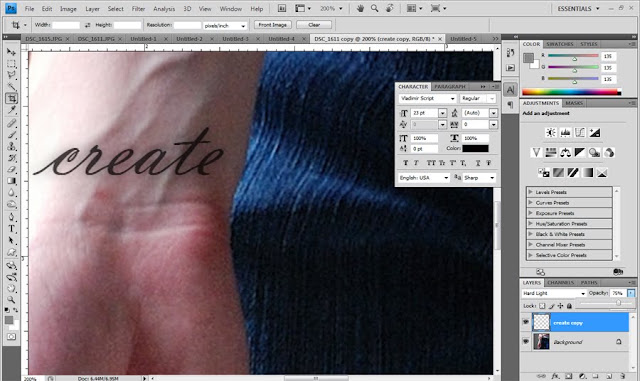Select the Horizontal Type tool
Viewport: 640px width, 381px height.
click(11, 229)
